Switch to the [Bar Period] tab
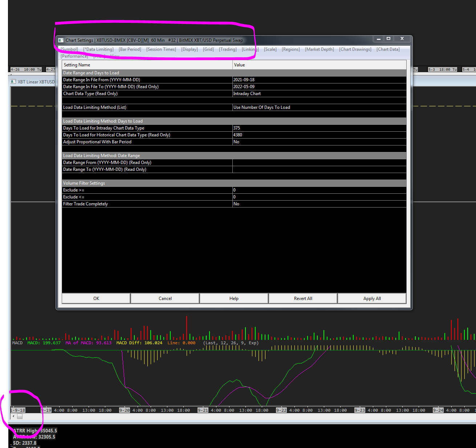The image size is (476, 448). pyautogui.click(x=130, y=49)
